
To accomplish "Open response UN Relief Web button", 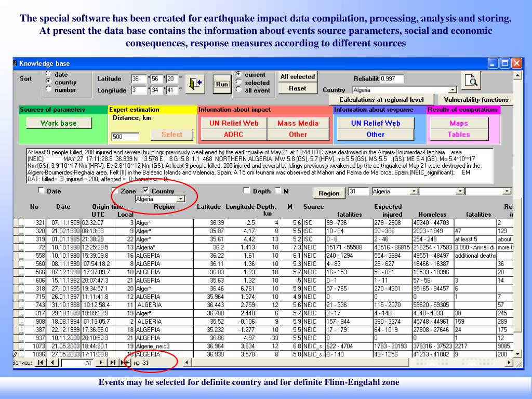I will 376,123.
